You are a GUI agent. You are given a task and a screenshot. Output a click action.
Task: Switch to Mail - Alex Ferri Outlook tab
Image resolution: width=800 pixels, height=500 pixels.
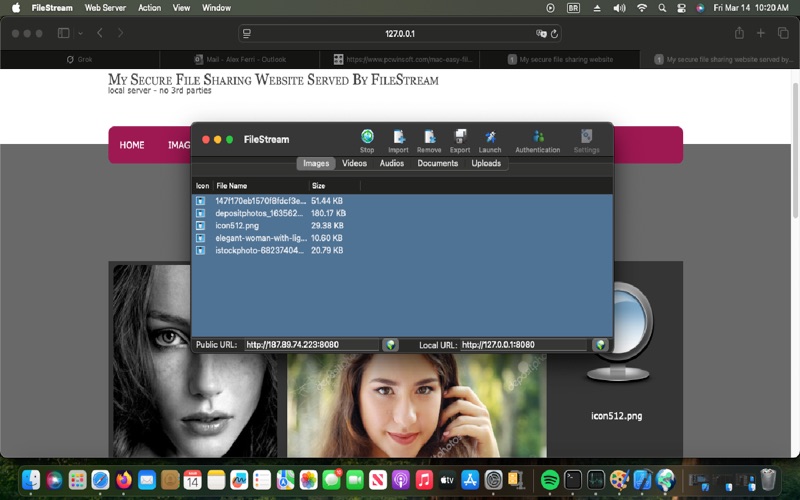coord(240,59)
